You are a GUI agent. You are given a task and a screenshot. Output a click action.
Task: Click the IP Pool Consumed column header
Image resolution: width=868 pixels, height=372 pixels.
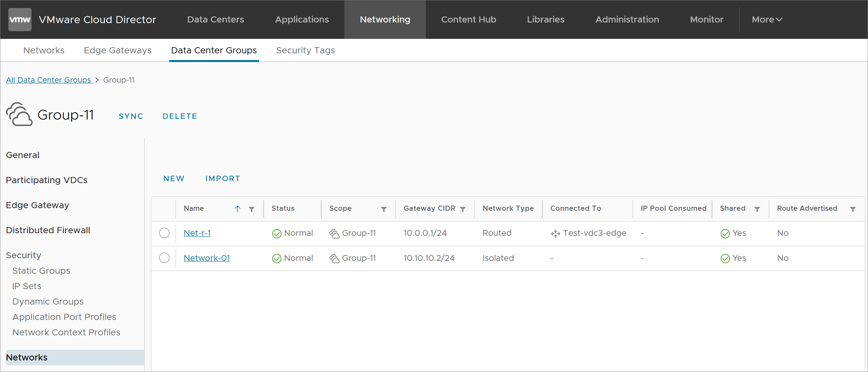tap(673, 208)
